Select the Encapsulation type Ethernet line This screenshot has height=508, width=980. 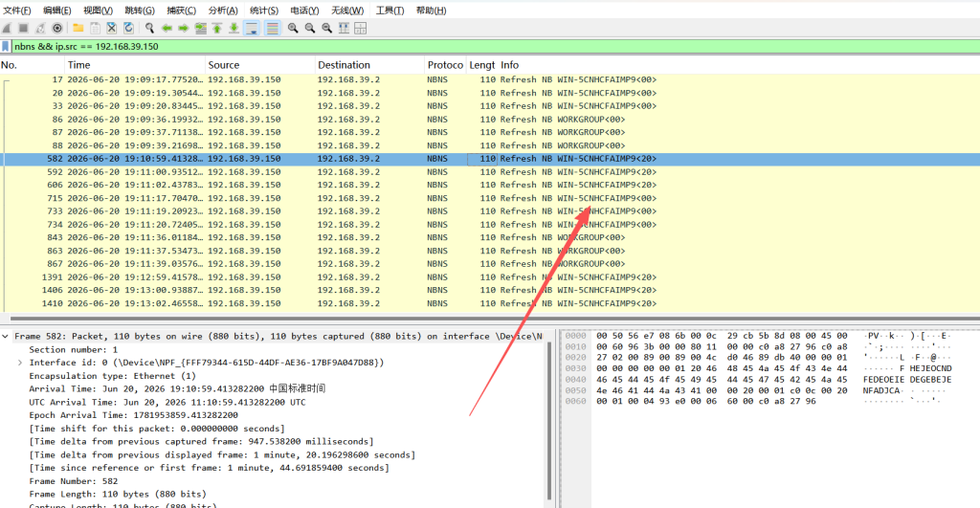pos(113,376)
